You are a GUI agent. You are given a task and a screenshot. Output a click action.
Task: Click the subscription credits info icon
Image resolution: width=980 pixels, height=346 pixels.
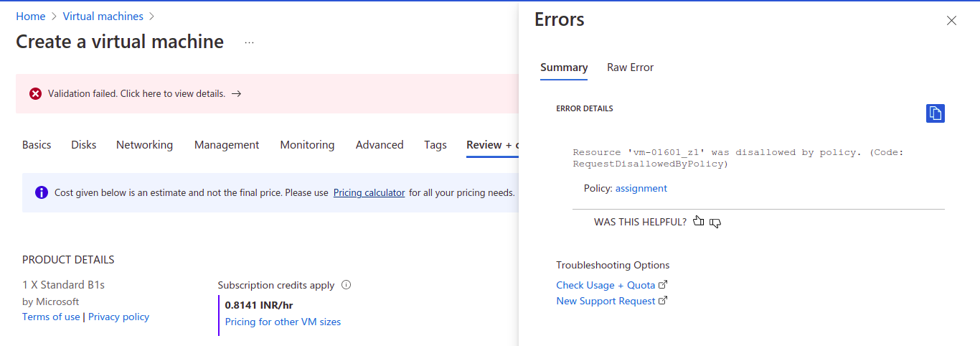[347, 285]
